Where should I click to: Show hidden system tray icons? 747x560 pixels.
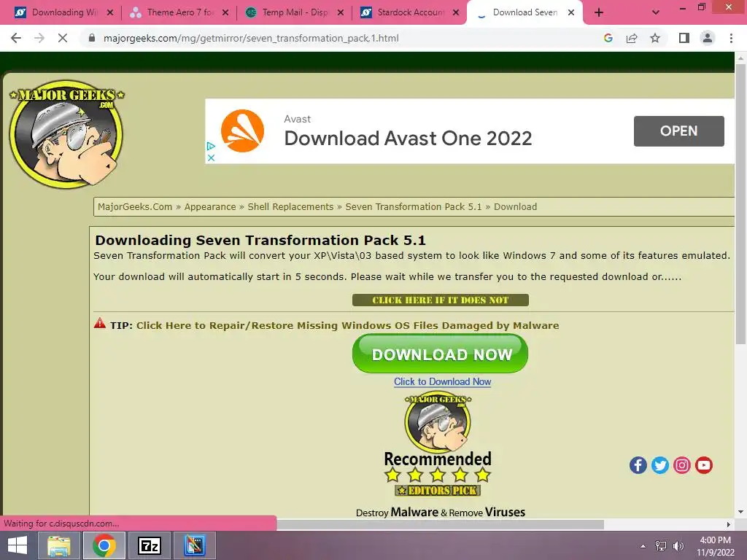click(x=643, y=546)
